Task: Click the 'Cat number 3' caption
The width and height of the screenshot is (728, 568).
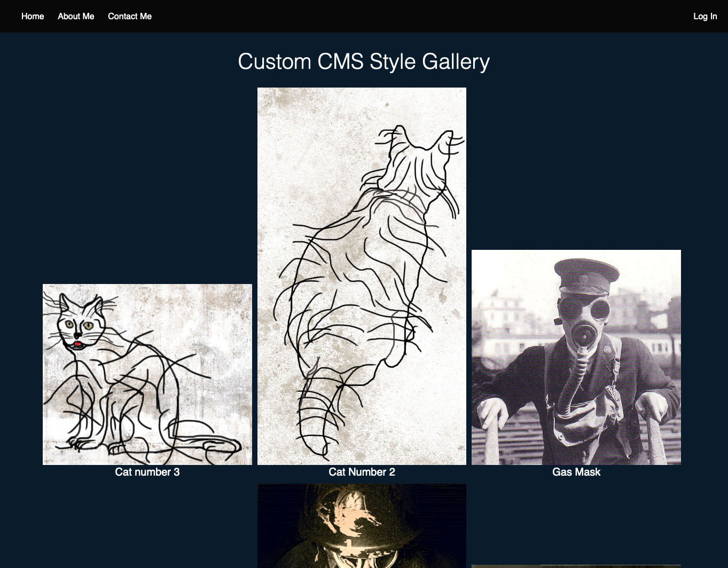Action: point(147,472)
